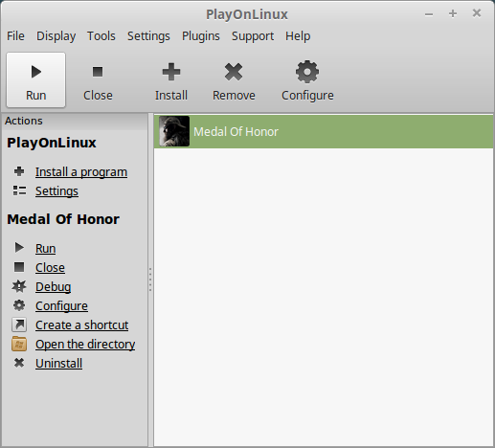
Task: Click the shortcut arrow icon in sidebar
Action: (x=19, y=325)
